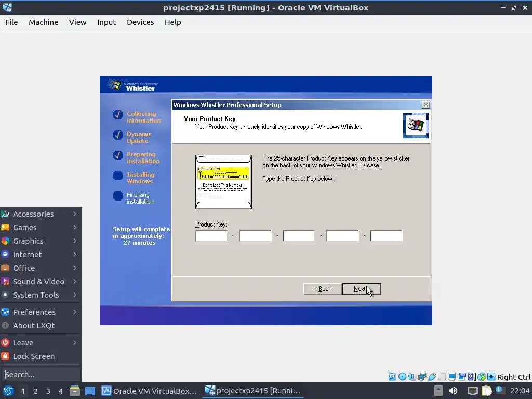Click the Windows flag icon in setup header

coord(416,126)
